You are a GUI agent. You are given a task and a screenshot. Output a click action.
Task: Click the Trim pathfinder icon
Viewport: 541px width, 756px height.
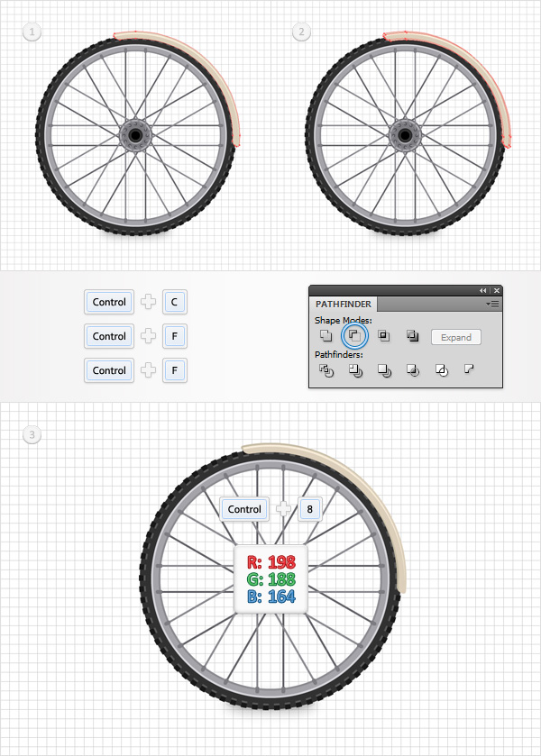(x=355, y=370)
